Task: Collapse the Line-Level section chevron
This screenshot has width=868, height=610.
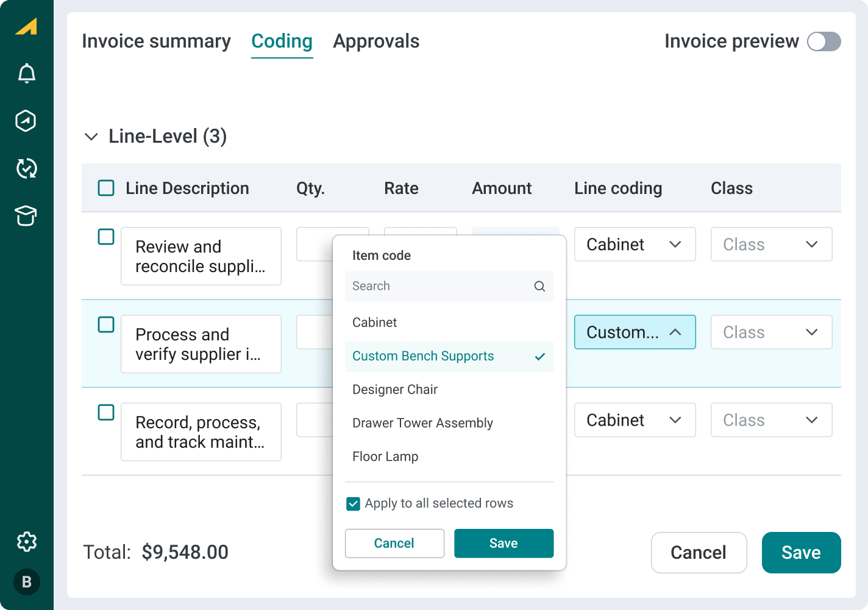Action: click(x=91, y=137)
